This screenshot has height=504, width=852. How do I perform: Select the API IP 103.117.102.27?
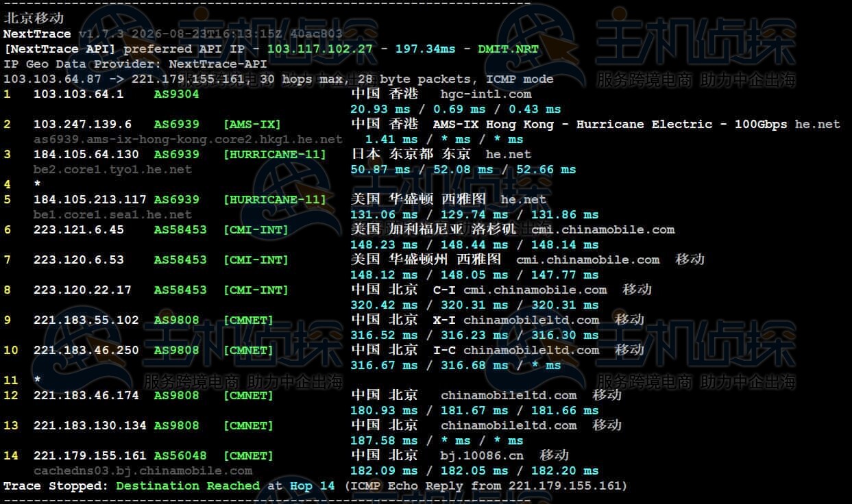click(x=320, y=49)
